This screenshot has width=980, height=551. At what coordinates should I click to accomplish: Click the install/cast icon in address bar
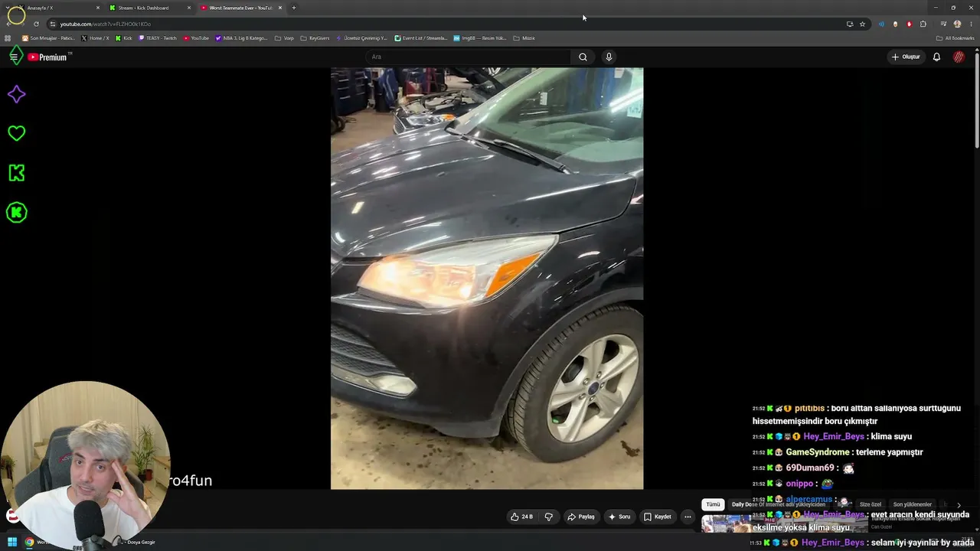(850, 24)
